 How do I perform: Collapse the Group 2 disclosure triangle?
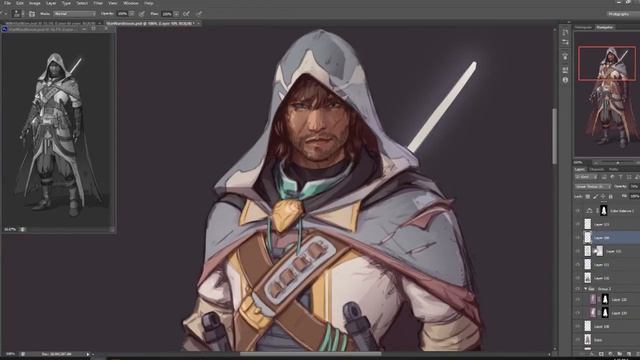[x=586, y=289]
